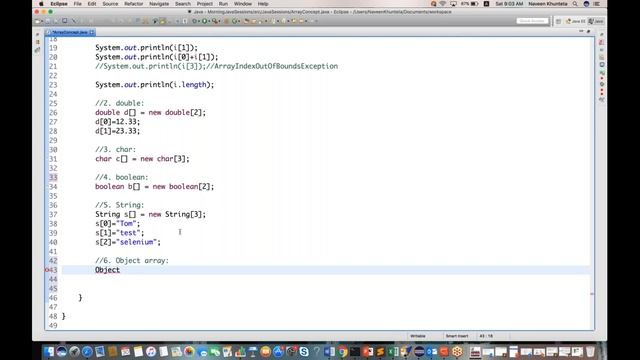This screenshot has width=640, height=360.
Task: Open the Window menu
Action: 243,4
